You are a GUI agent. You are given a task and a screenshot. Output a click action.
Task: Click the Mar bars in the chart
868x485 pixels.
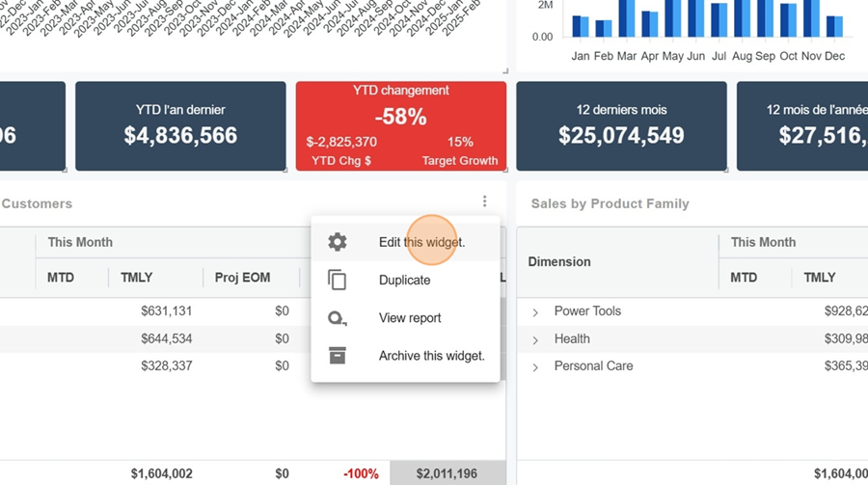pos(627,19)
